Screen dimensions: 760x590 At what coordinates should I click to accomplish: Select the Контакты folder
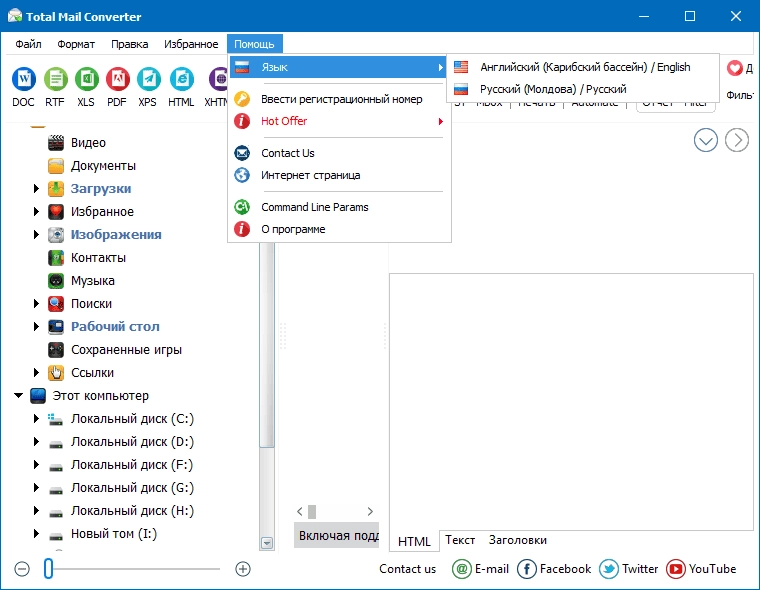click(x=98, y=258)
